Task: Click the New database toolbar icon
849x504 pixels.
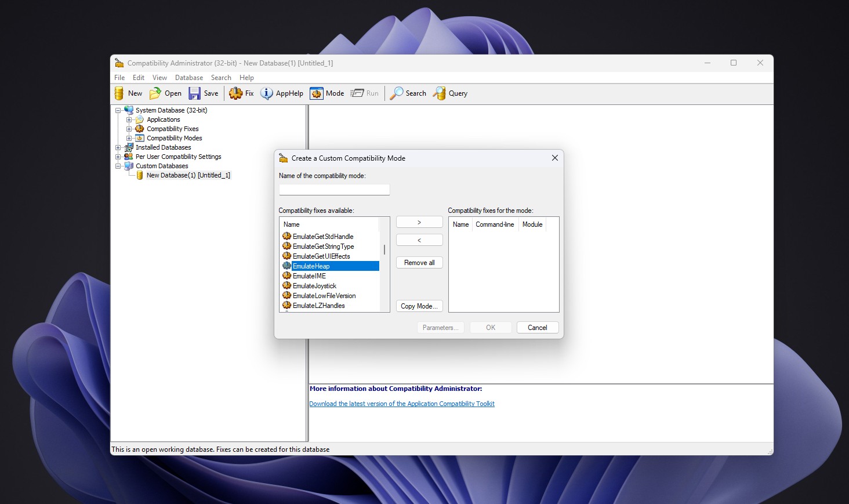Action: [x=119, y=93]
